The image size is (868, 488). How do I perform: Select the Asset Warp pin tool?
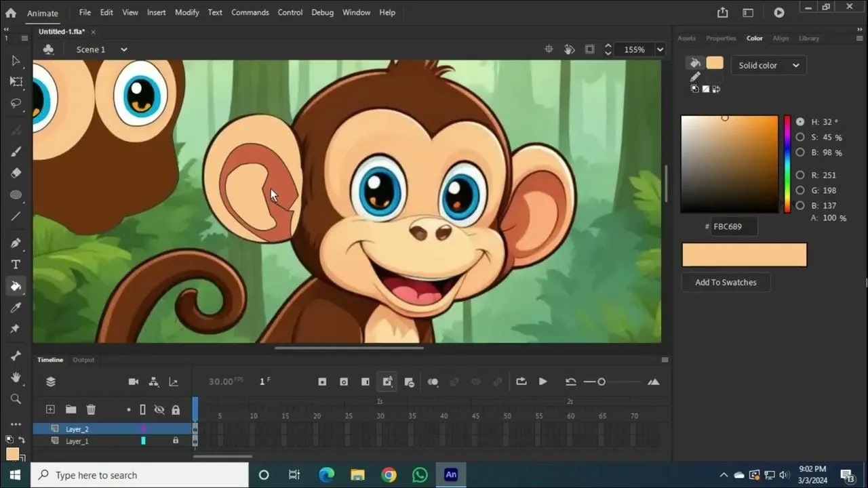16,329
